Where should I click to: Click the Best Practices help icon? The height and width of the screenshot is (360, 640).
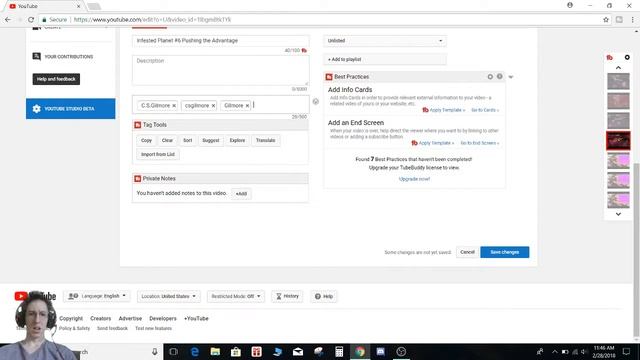click(499, 76)
